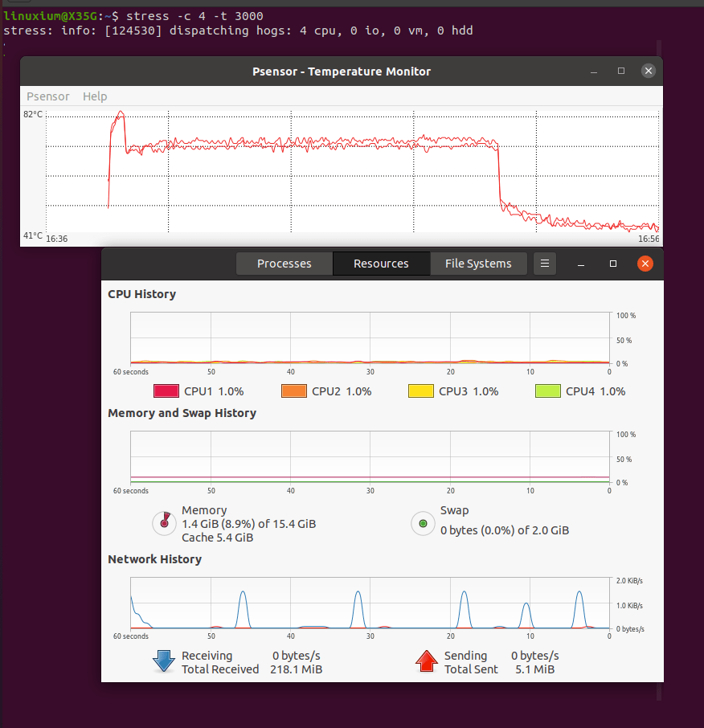Select the Resources tab

[x=381, y=264]
